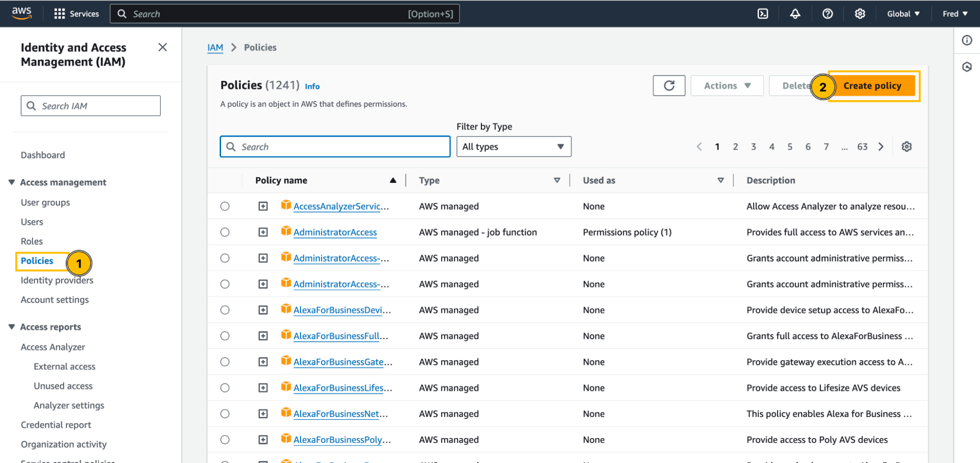Click the AlexaForBusinessFull... policy box icon
This screenshot has width=980, height=463.
pyautogui.click(x=286, y=334)
